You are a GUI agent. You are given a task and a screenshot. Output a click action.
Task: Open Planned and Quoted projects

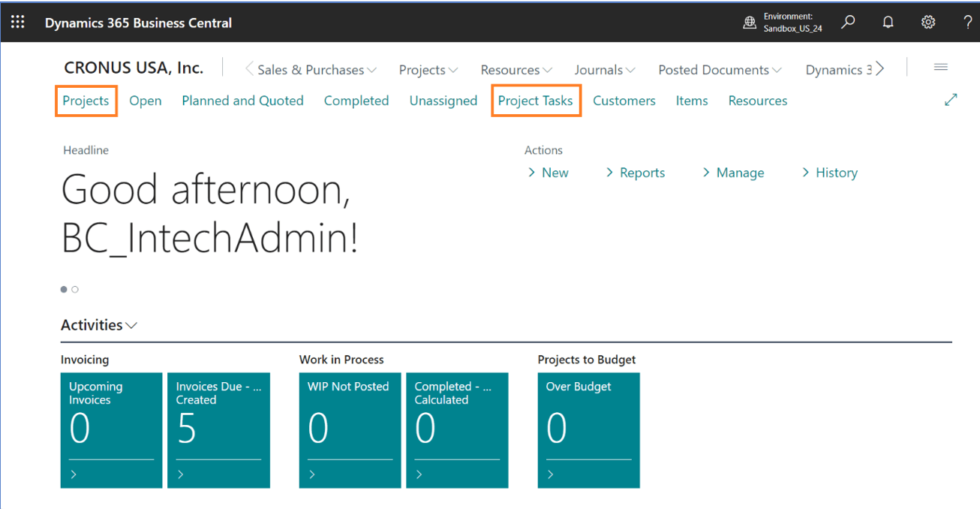242,101
